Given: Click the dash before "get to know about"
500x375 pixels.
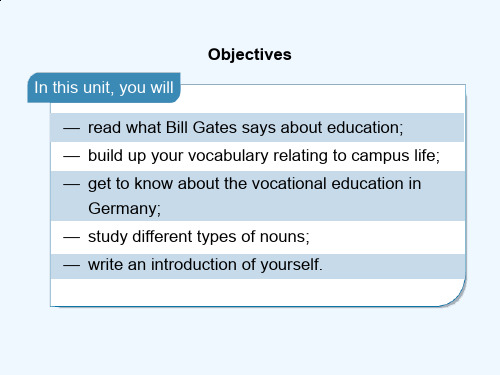Looking at the screenshot, I should (72, 184).
